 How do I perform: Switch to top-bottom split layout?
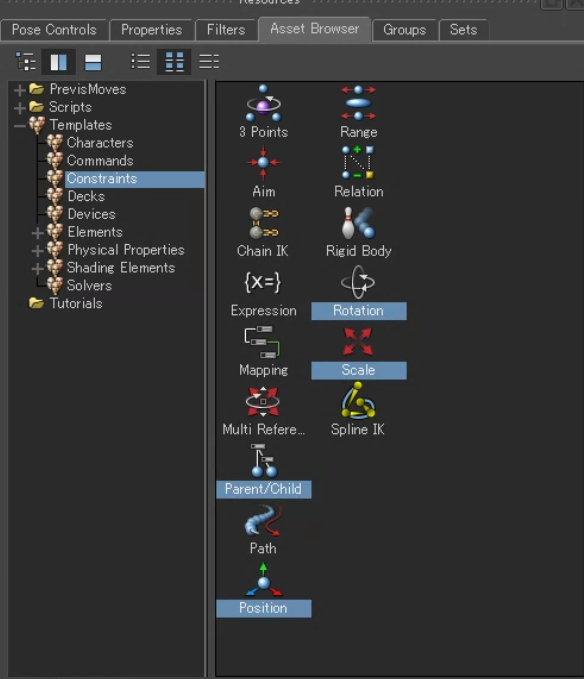(x=93, y=62)
